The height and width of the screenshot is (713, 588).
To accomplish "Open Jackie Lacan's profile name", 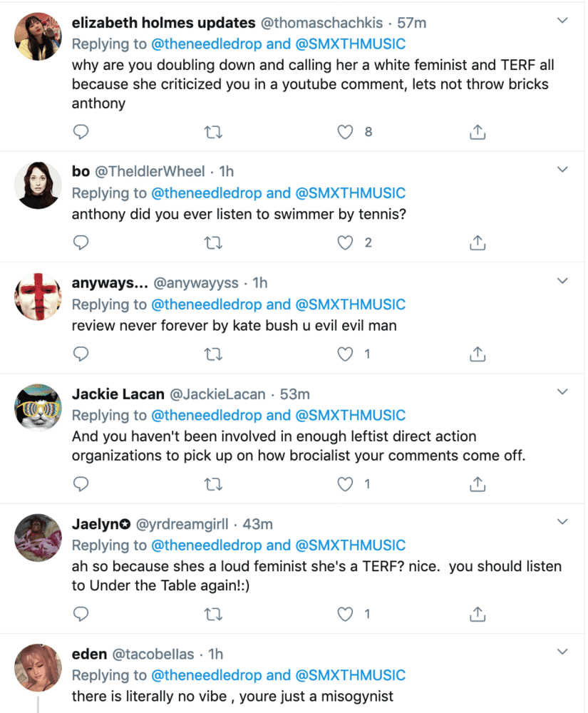I will pyautogui.click(x=118, y=394).
